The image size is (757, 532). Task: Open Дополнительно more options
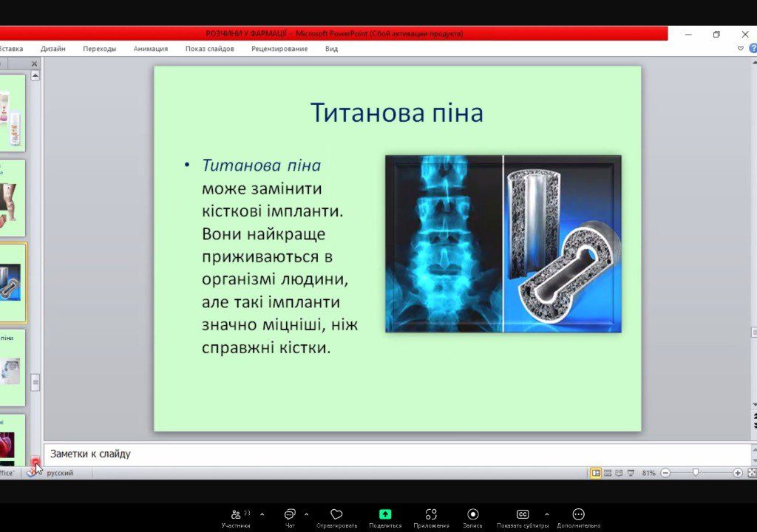(578, 518)
